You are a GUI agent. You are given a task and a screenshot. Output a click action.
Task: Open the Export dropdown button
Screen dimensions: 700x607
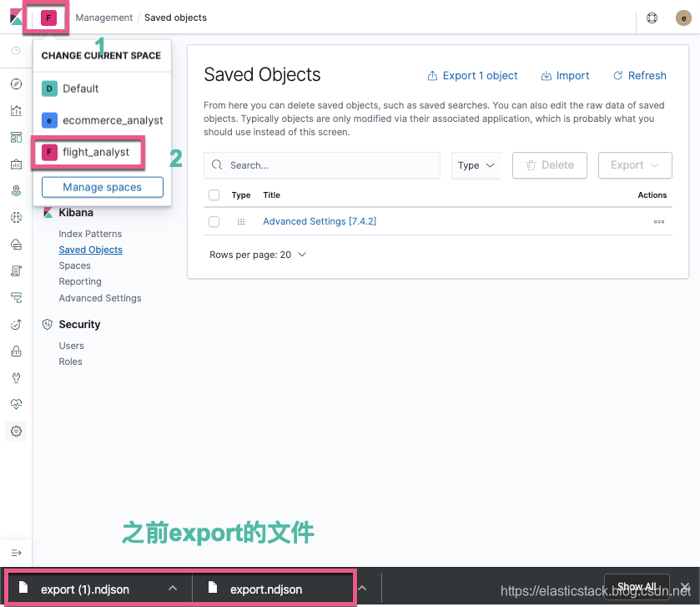tap(635, 165)
